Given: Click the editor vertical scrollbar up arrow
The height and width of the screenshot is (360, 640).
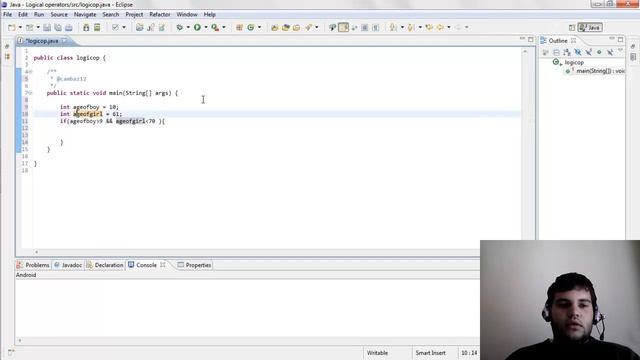Looking at the screenshot, I should coord(525,51).
